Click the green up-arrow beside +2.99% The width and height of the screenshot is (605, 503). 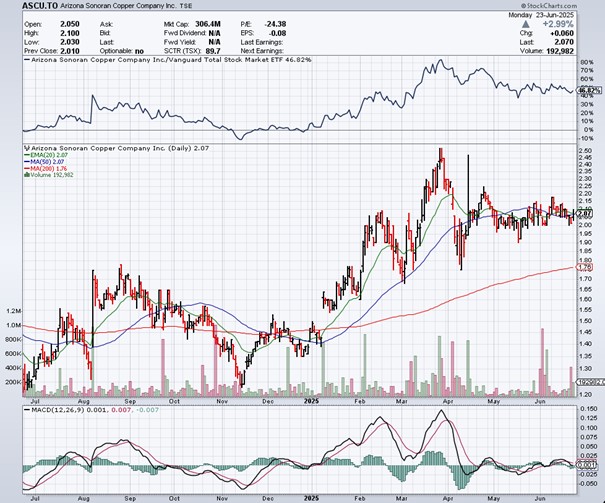[525, 24]
